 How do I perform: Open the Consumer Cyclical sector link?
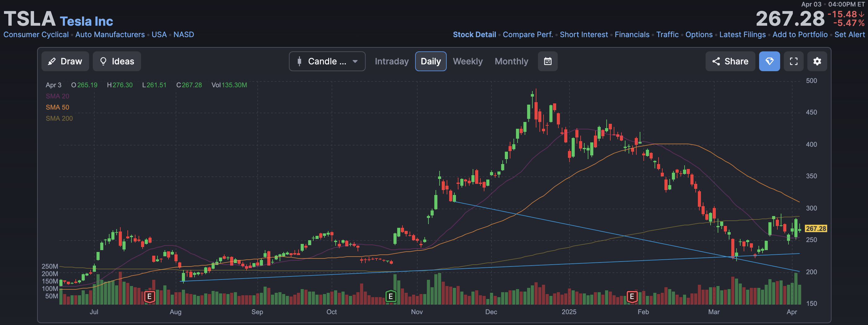click(x=36, y=34)
